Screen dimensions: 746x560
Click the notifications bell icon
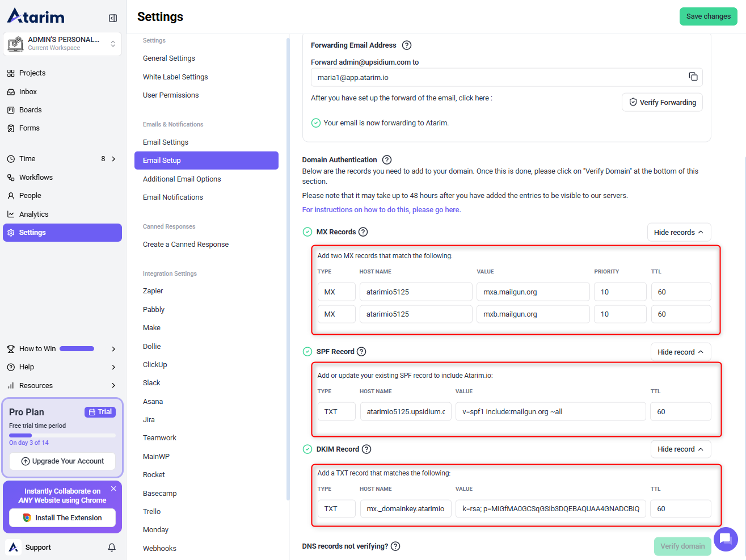(x=112, y=548)
